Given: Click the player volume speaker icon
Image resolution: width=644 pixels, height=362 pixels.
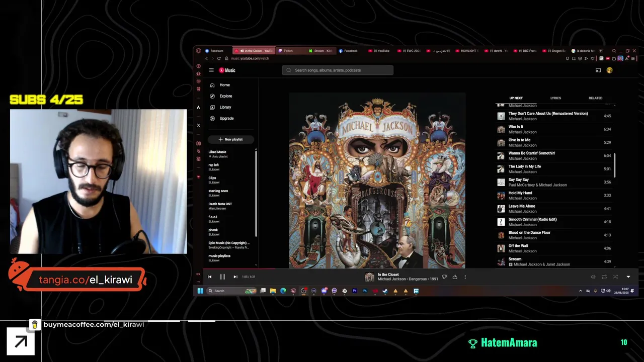Looking at the screenshot, I should pos(593,277).
